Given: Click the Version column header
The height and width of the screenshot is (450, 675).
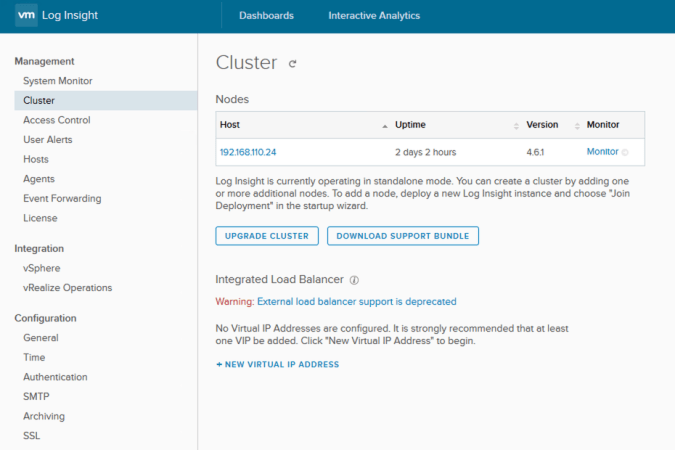Looking at the screenshot, I should point(542,125).
